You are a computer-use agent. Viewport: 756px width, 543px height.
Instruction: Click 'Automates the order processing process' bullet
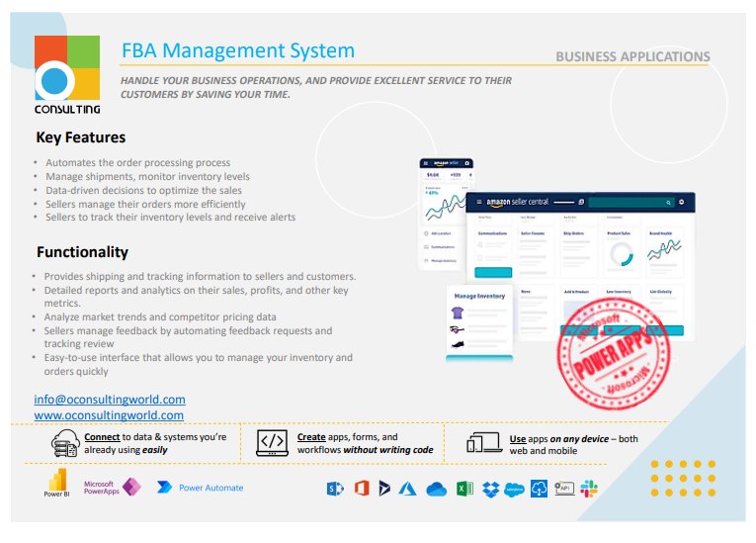138,162
